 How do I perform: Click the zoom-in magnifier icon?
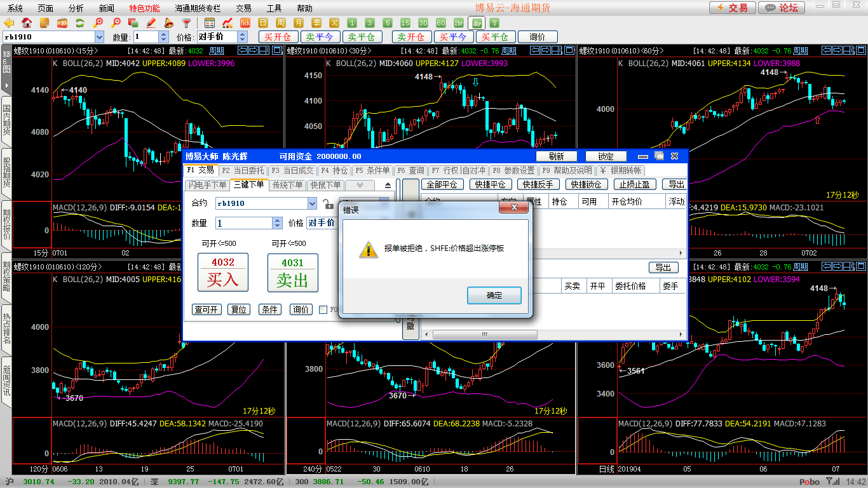[98, 23]
